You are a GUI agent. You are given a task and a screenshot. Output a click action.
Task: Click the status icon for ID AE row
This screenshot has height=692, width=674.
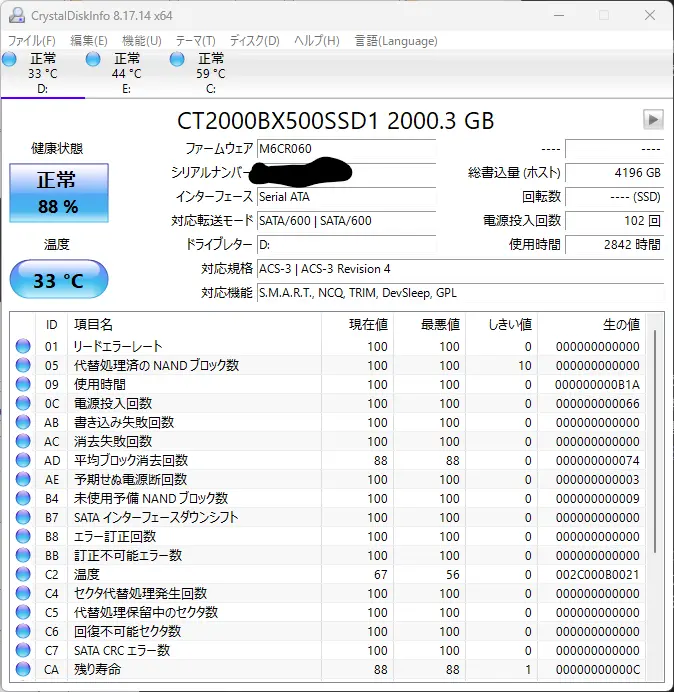pos(23,479)
